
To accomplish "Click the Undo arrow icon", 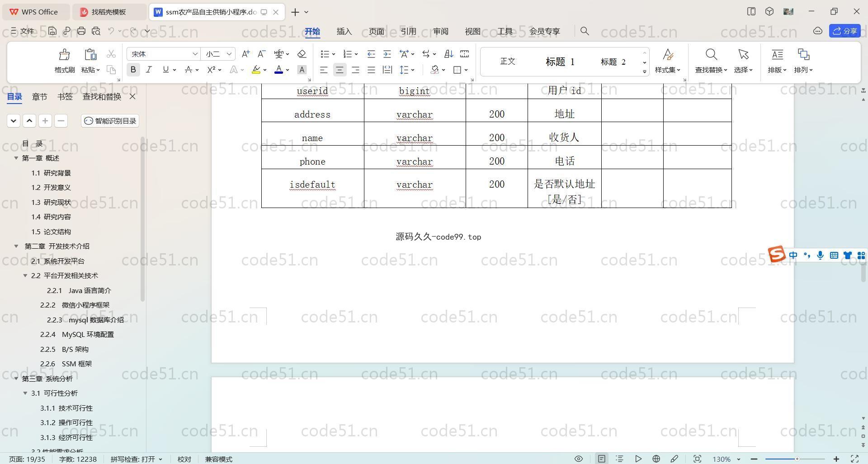I will click(x=111, y=31).
